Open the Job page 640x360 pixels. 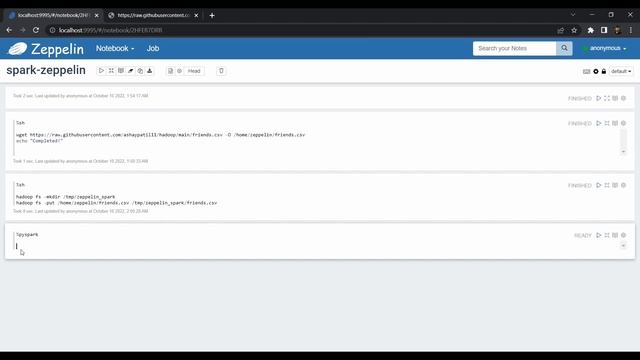(x=153, y=48)
